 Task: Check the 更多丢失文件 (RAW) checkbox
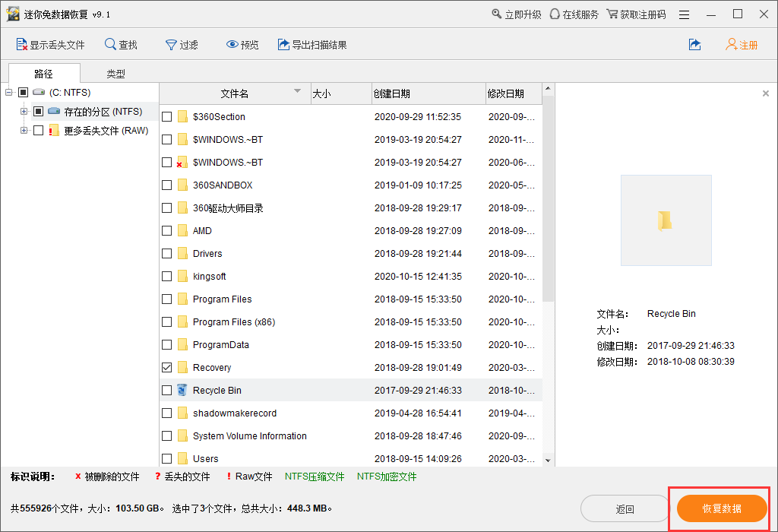(x=38, y=131)
